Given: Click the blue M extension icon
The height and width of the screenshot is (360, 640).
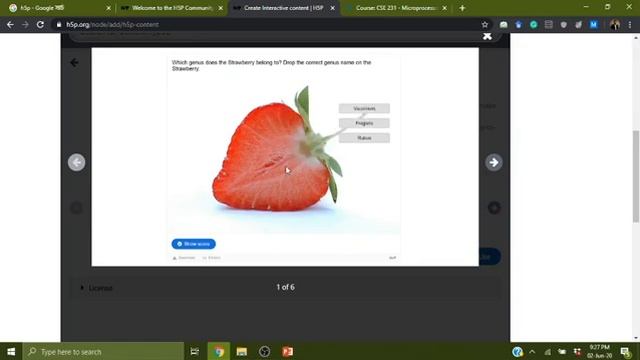Looking at the screenshot, I should (593, 24).
